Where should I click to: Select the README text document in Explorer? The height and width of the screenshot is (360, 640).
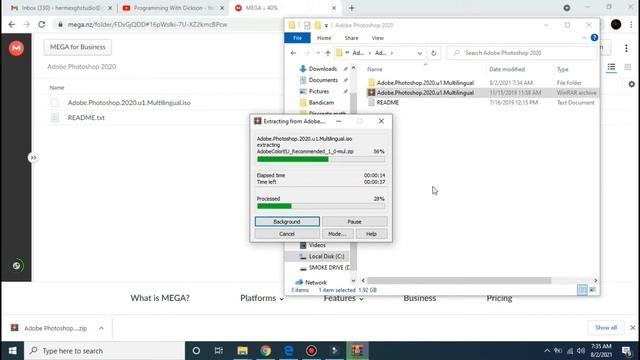tap(387, 102)
